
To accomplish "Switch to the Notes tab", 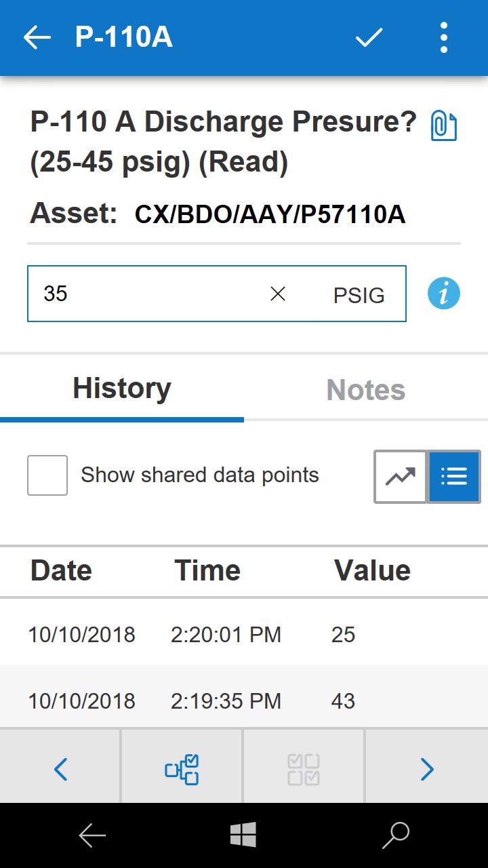I will [366, 390].
